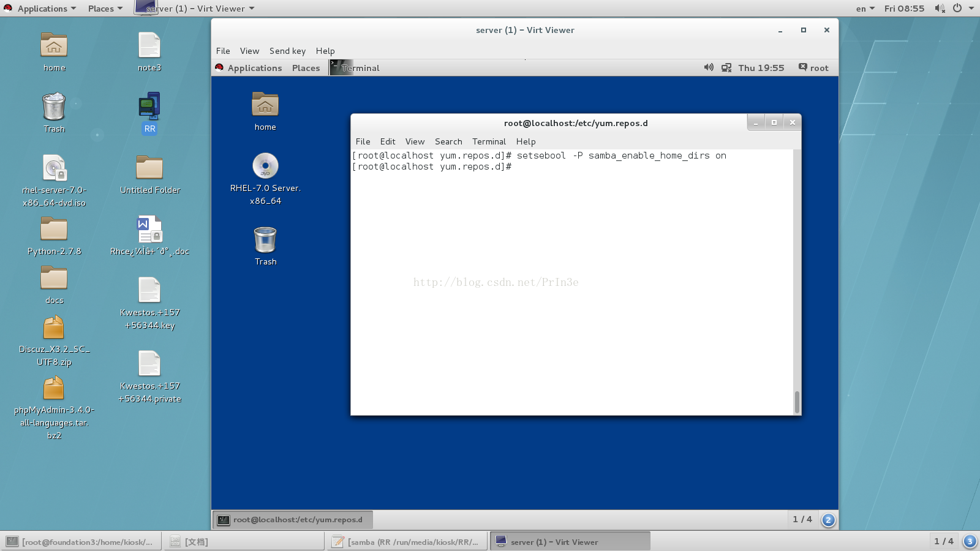Open Virt Viewer View menu
Image resolution: width=980 pixels, height=551 pixels.
click(249, 51)
